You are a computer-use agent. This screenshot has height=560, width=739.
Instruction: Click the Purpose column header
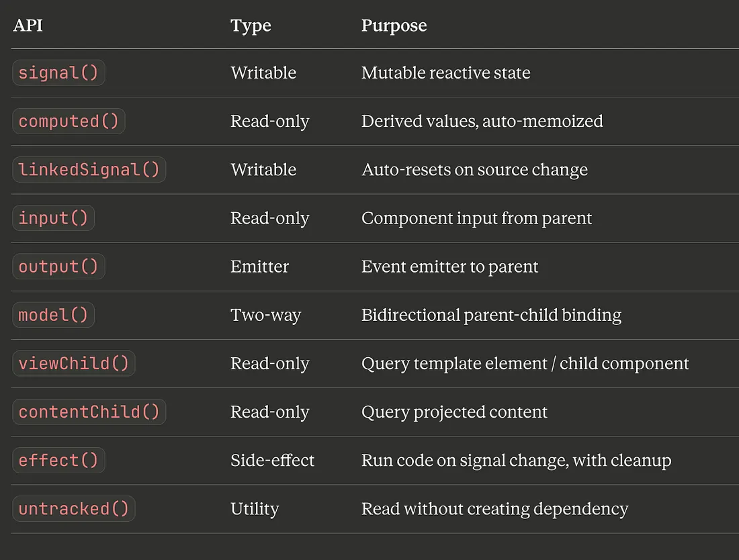pos(394,26)
